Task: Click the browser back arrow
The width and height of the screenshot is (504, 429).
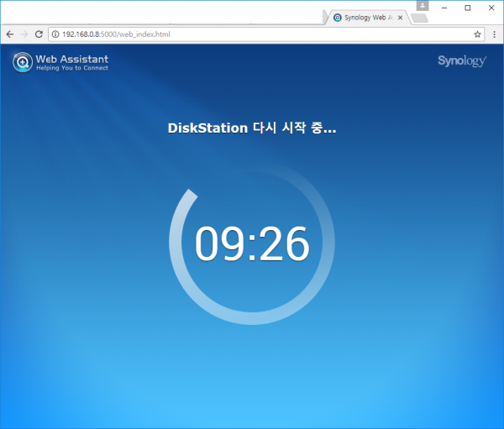Action: click(x=9, y=34)
